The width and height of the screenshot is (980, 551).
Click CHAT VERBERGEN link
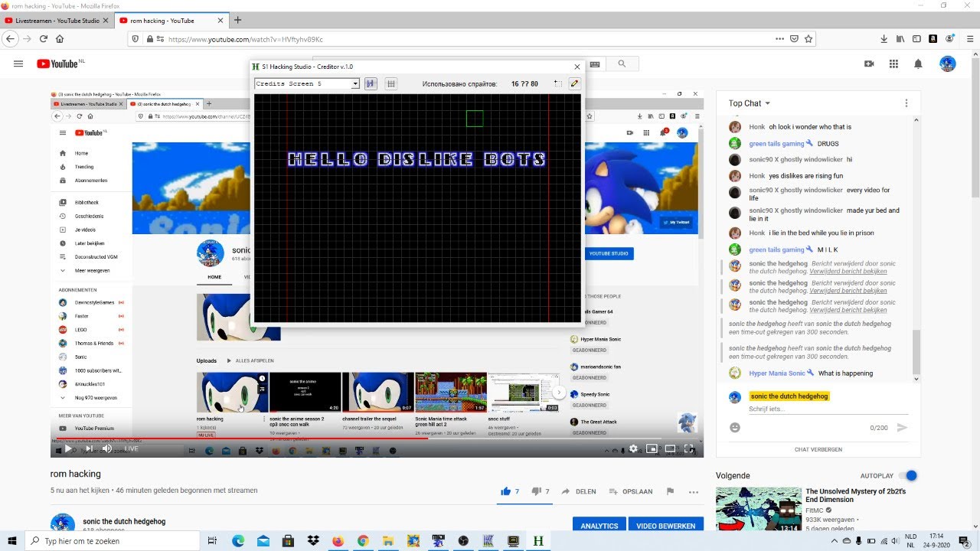tap(818, 449)
